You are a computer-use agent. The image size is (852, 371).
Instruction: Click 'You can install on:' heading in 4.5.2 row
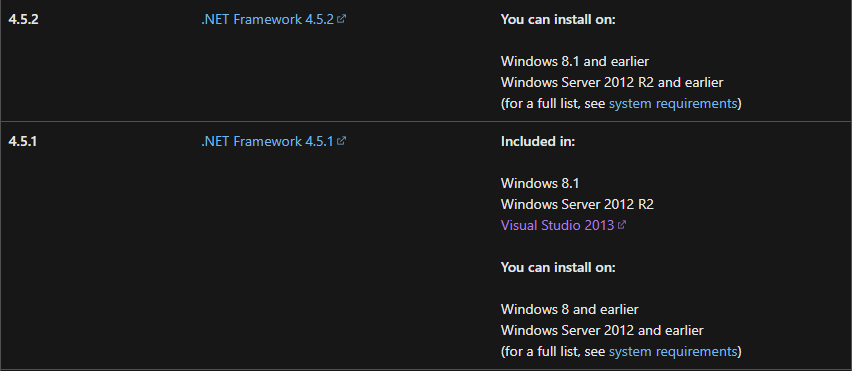pos(558,20)
